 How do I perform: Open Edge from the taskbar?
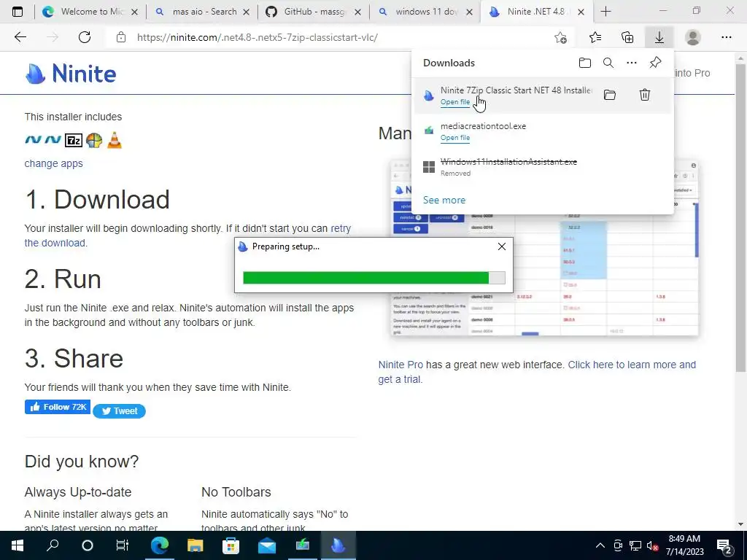tap(160, 545)
